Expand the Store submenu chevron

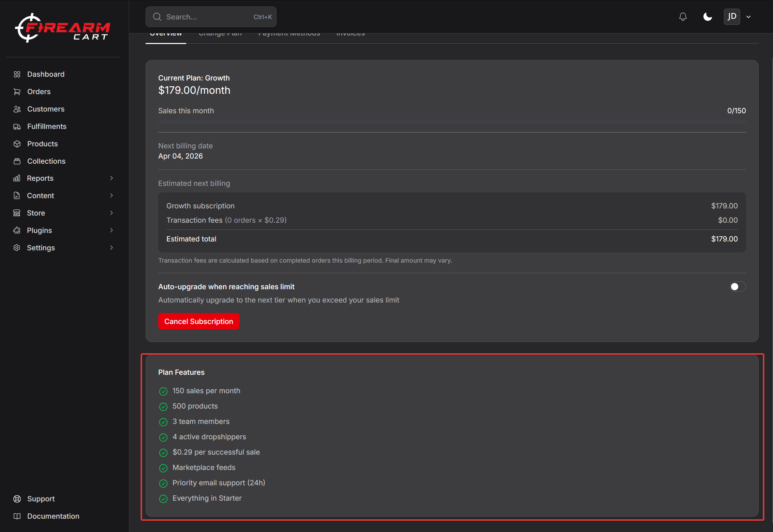click(112, 213)
